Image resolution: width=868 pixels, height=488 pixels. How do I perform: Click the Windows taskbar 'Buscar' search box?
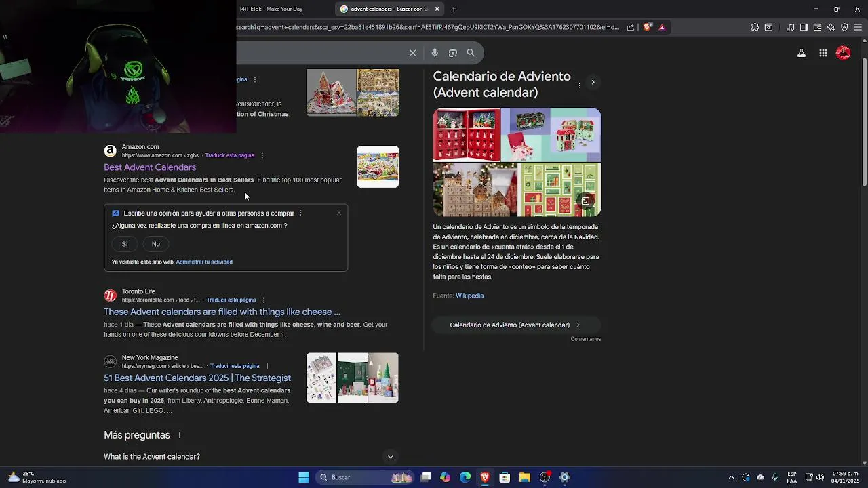(x=366, y=477)
